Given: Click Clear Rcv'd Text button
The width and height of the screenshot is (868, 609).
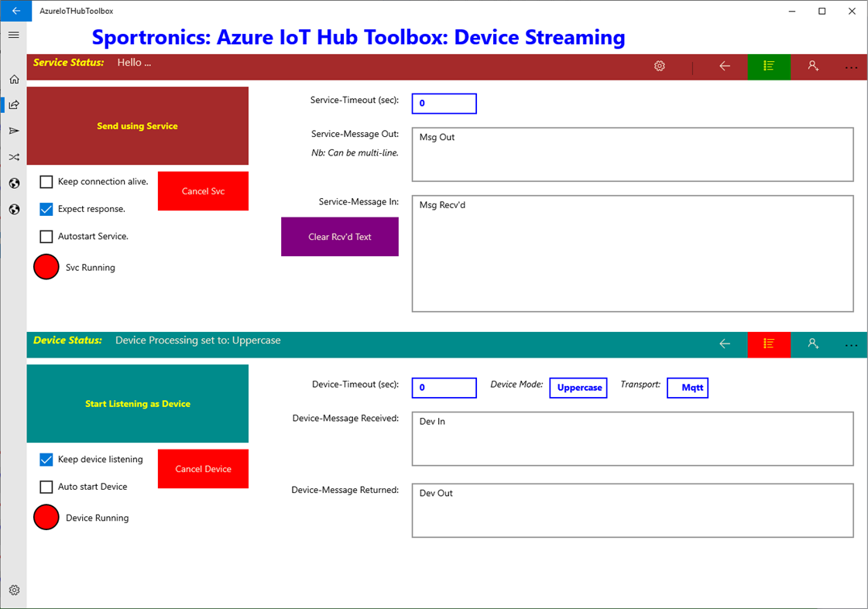Looking at the screenshot, I should [340, 237].
